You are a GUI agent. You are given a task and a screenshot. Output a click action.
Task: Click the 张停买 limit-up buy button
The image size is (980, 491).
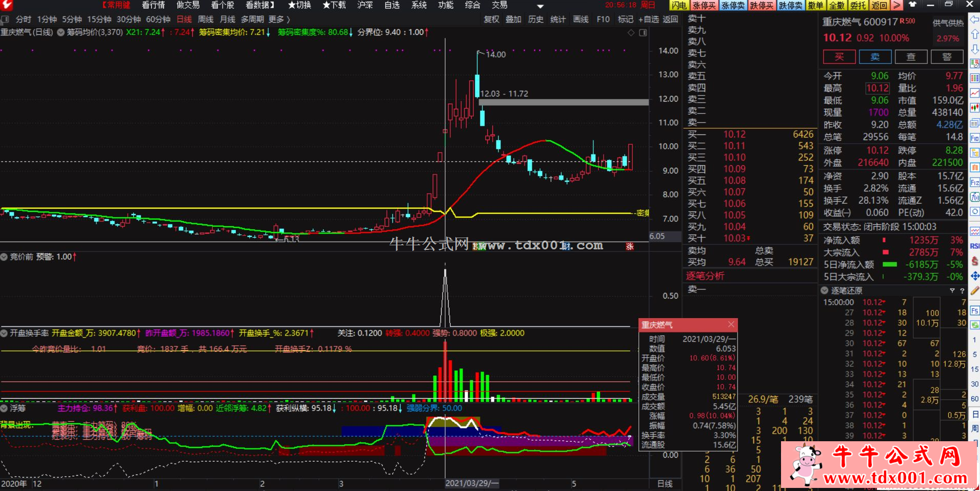point(704,5)
